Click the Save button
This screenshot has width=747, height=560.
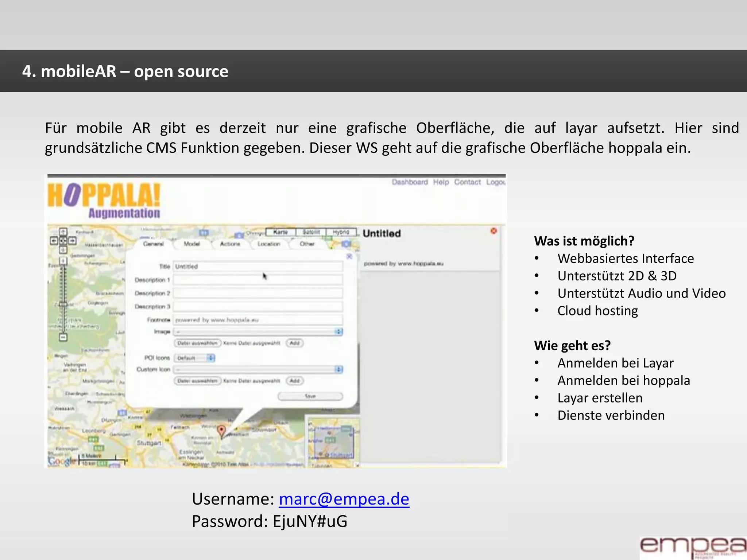pos(310,396)
